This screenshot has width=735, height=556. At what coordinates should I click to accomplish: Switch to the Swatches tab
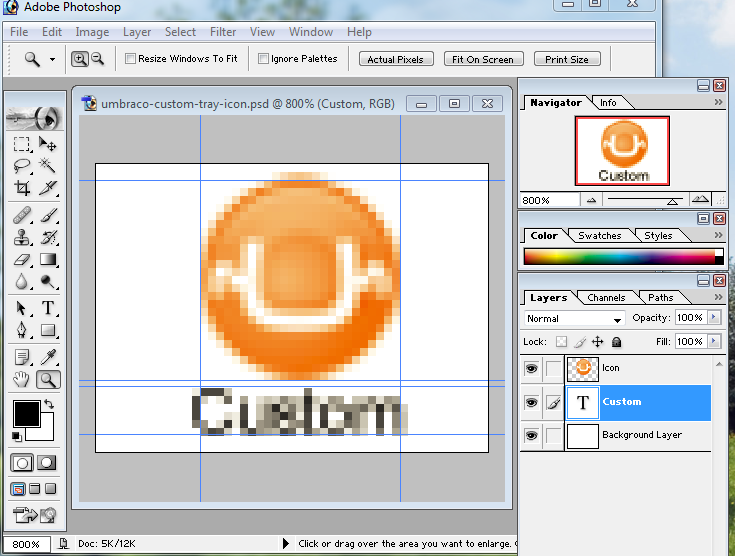[600, 236]
